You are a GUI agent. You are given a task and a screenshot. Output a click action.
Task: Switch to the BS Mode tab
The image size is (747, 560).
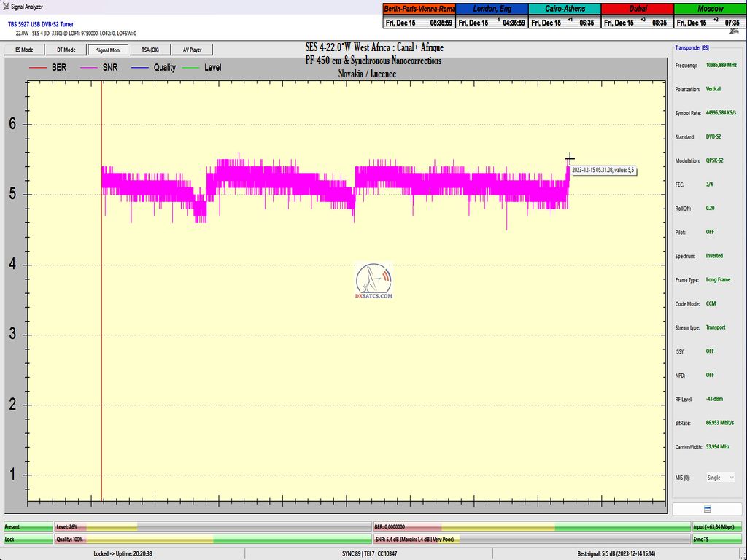pyautogui.click(x=24, y=50)
